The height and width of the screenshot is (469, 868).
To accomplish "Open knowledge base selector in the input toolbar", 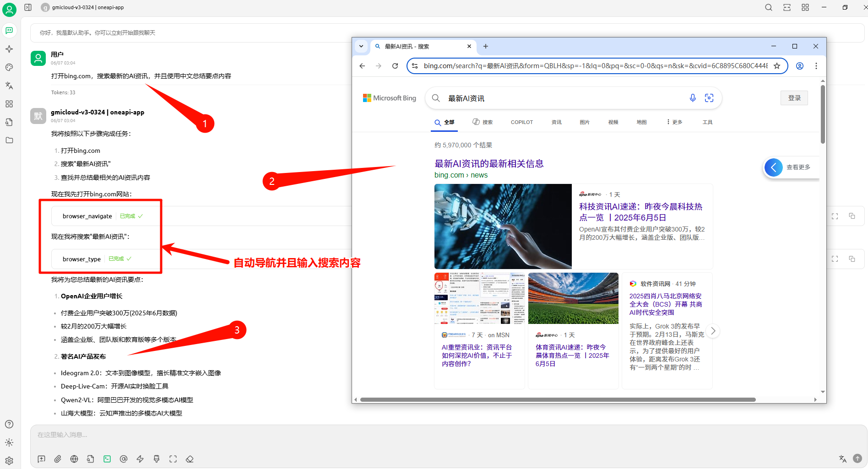I will (91, 459).
